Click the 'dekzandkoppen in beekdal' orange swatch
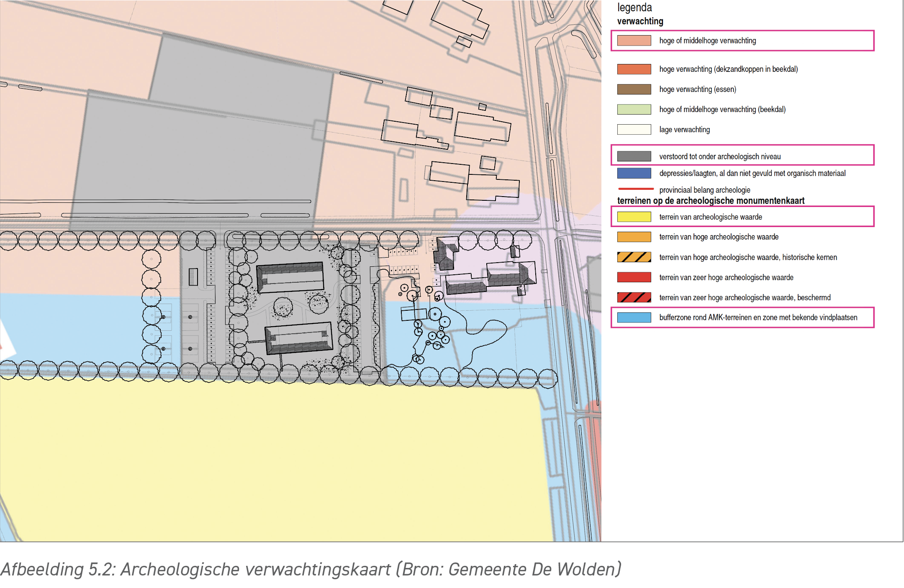Image resolution: width=904 pixels, height=588 pixels. (x=634, y=69)
